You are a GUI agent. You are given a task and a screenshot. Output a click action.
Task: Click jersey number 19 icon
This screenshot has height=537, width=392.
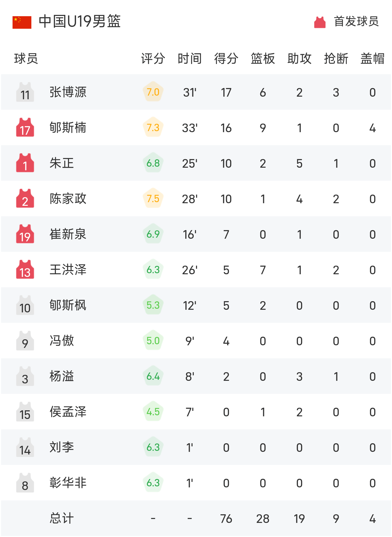coord(25,234)
